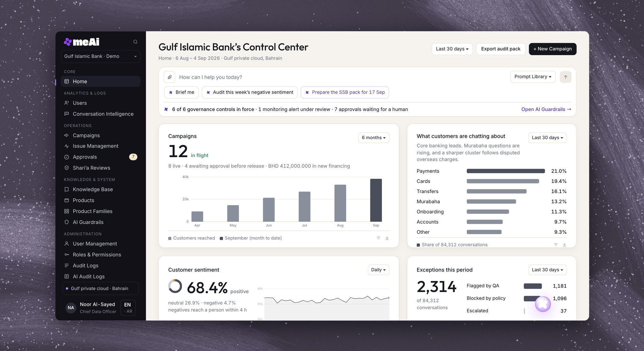Open Home in the sidebar
Screen dimensions: 644x351
100,81
